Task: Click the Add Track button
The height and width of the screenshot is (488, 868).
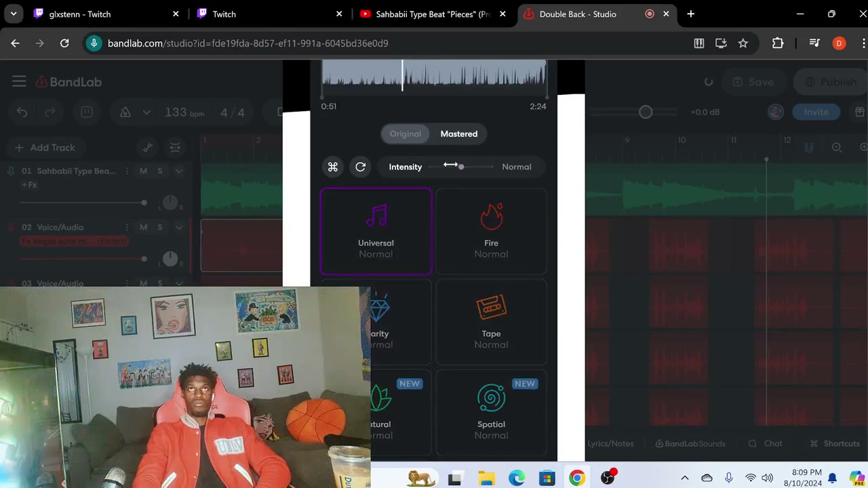Action: [x=44, y=148]
